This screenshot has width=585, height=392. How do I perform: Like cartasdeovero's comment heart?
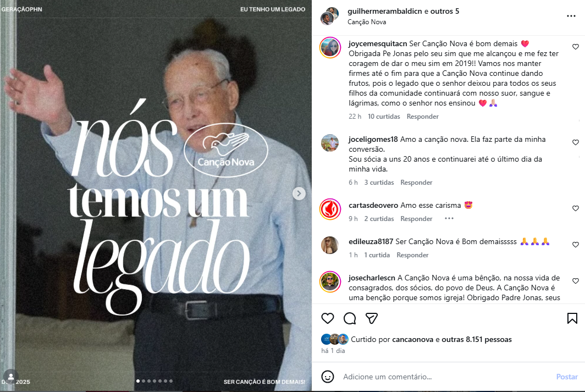pos(576,208)
